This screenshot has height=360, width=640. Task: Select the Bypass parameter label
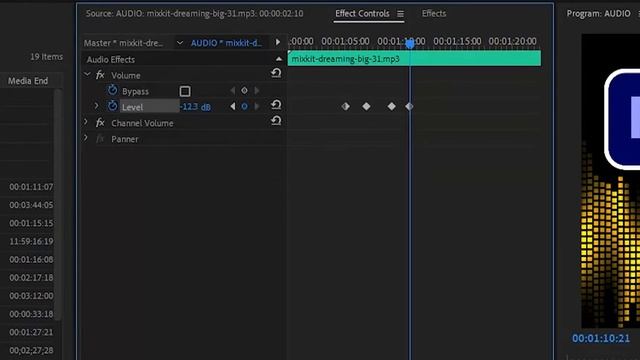coord(135,91)
